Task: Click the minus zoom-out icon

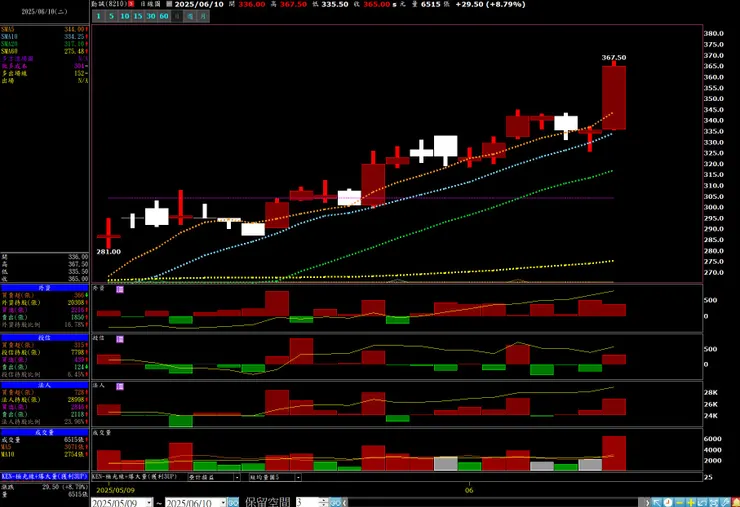Action: [x=680, y=503]
